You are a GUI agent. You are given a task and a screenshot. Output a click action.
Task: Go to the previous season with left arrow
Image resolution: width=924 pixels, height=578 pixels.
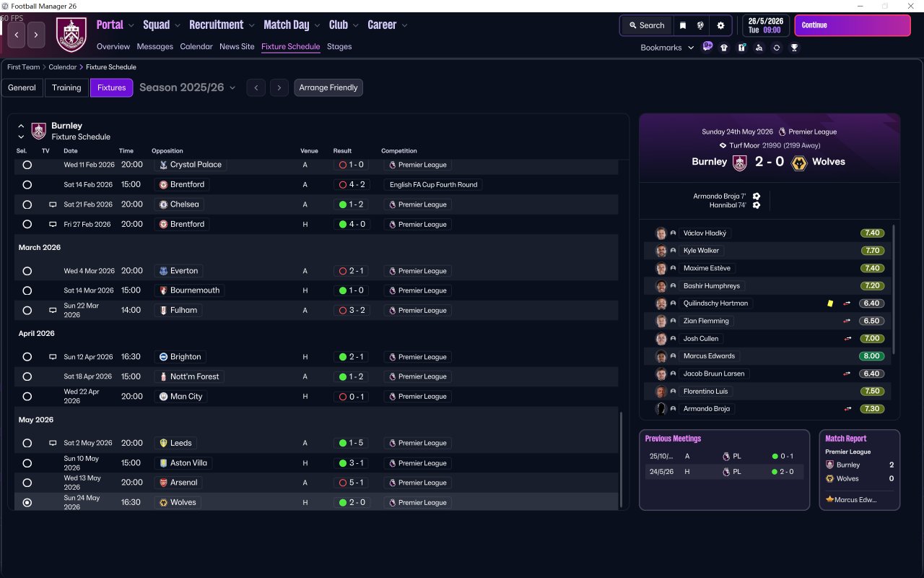tap(256, 87)
